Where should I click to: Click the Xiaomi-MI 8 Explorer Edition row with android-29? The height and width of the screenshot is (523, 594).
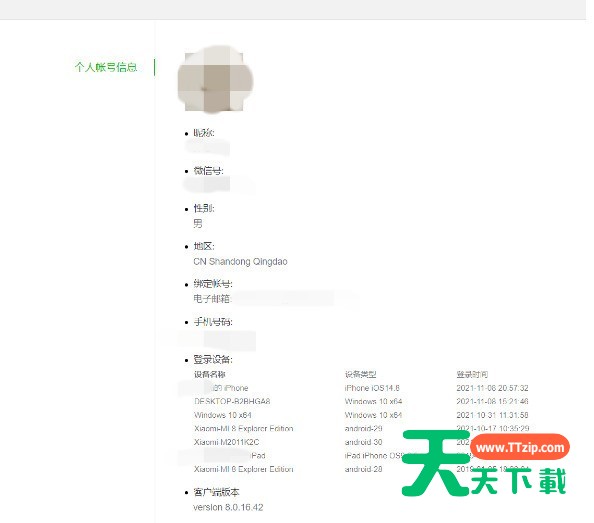point(244,429)
